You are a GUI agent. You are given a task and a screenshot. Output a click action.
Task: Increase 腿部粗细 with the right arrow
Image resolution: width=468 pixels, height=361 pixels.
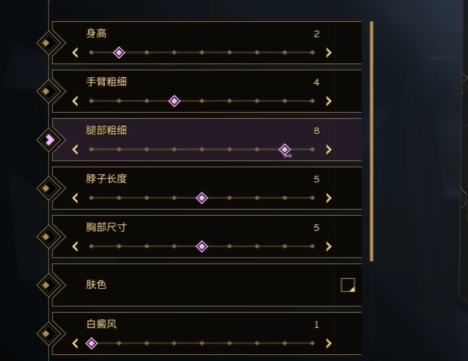(329, 149)
